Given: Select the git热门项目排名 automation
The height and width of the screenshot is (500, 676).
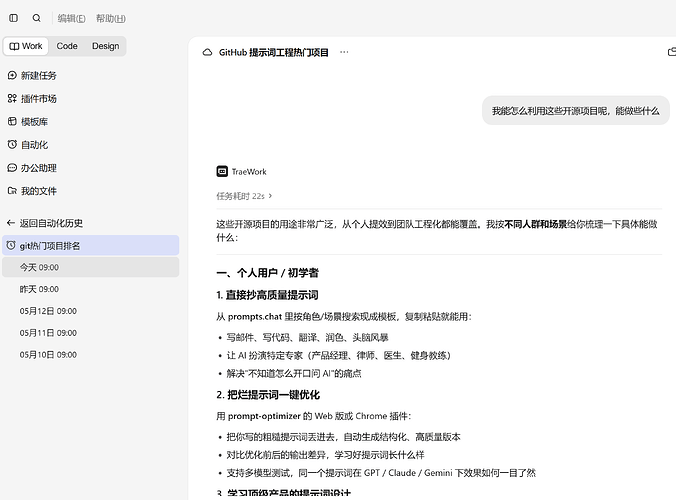Looking at the screenshot, I should click(x=91, y=245).
